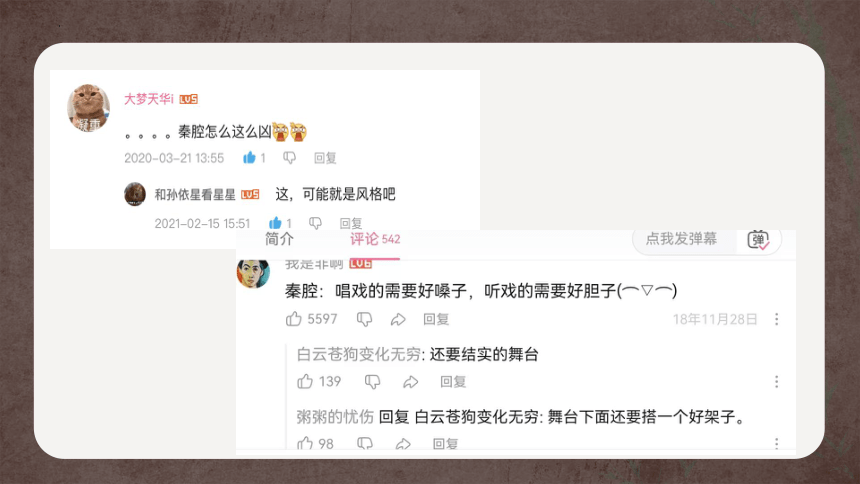Toggle thumbs-up on 和孙依星看星星 reply
Viewport: 860px width, 484px height.
point(275,223)
